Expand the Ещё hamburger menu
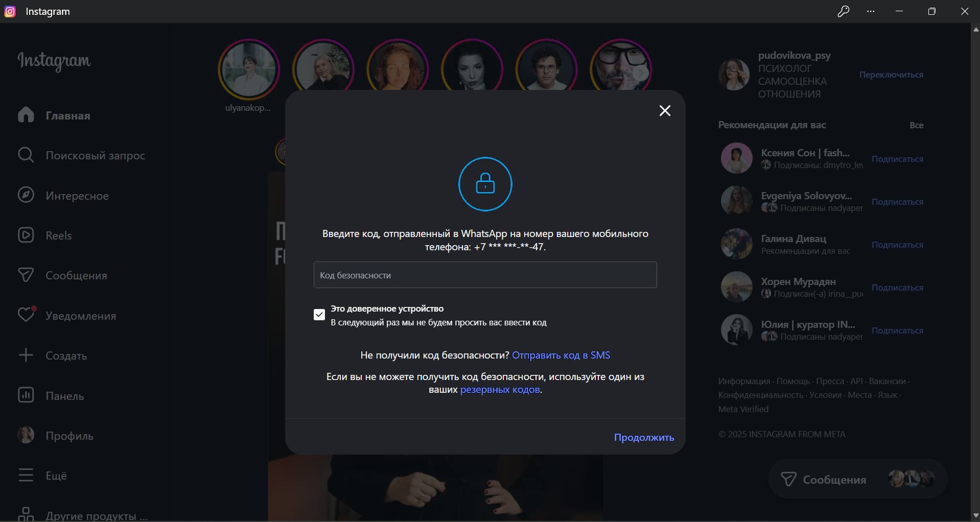The height and width of the screenshot is (522, 980). (26, 475)
